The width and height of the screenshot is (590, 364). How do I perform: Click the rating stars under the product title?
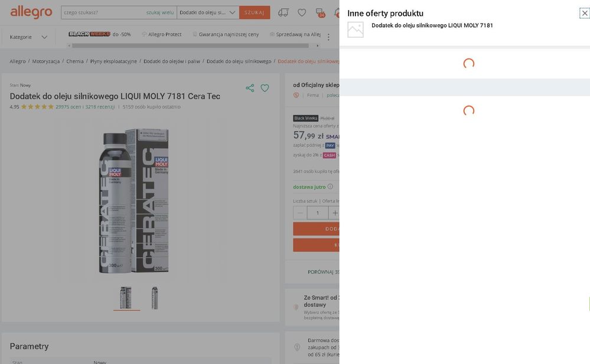coord(37,107)
